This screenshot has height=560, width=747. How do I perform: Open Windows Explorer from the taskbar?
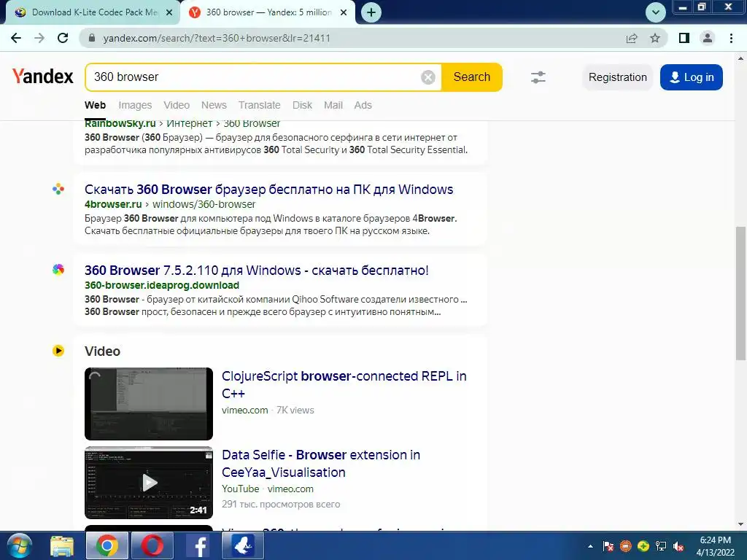63,545
